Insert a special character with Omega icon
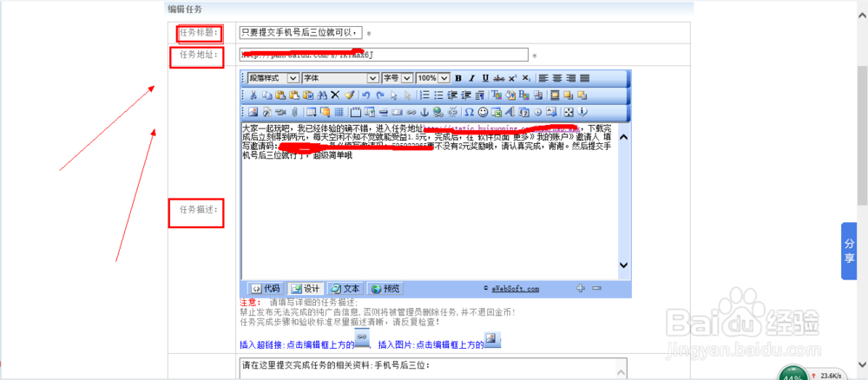Screen dimensions: 868x380 469,112
